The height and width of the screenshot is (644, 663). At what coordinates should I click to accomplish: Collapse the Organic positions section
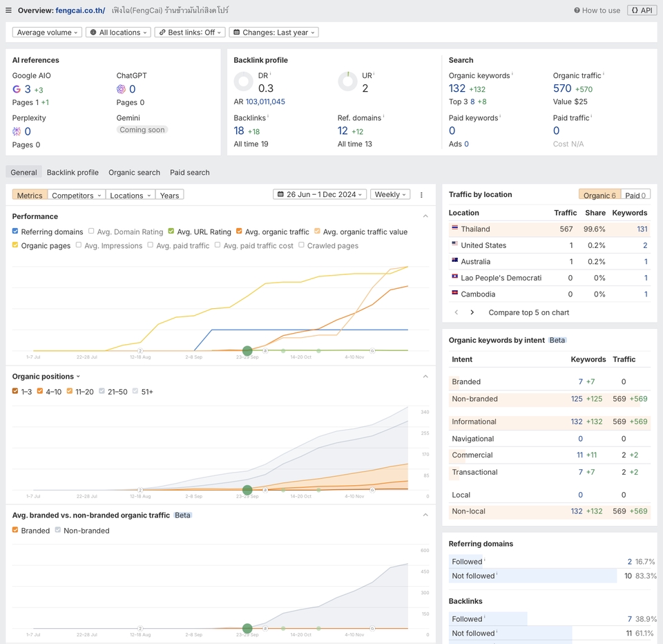425,376
